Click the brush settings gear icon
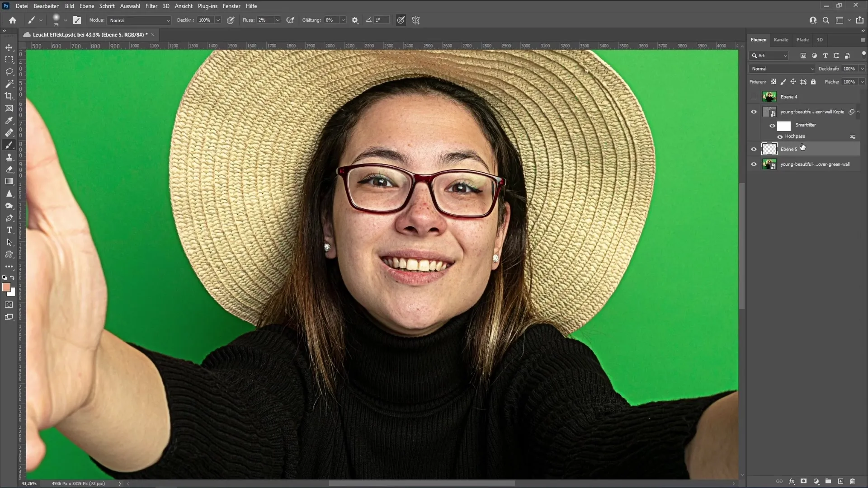Viewport: 868px width, 488px height. [x=355, y=20]
